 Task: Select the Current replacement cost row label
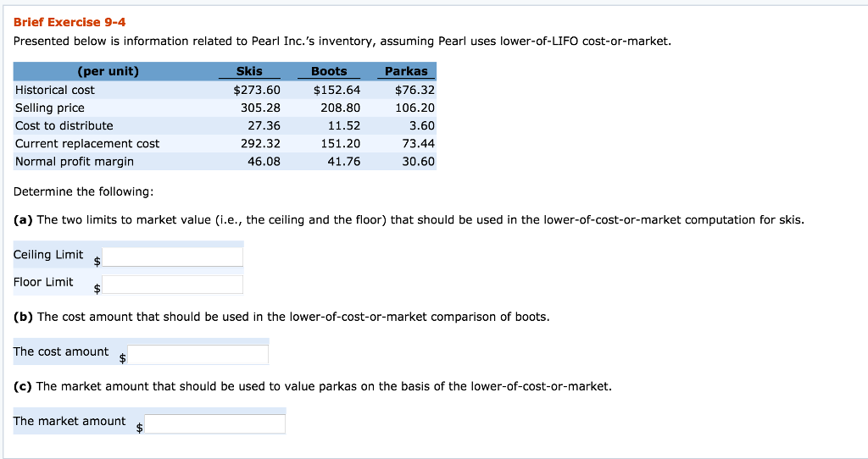tap(87, 143)
